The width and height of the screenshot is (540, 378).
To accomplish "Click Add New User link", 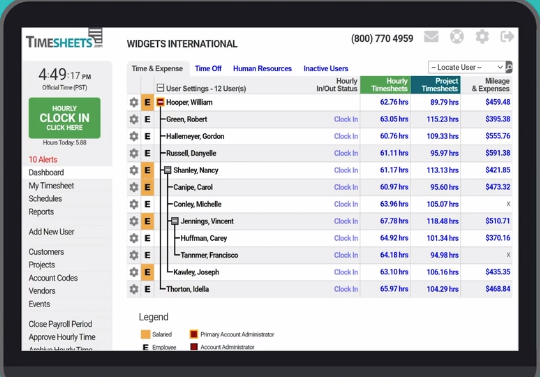I will pyautogui.click(x=51, y=232).
